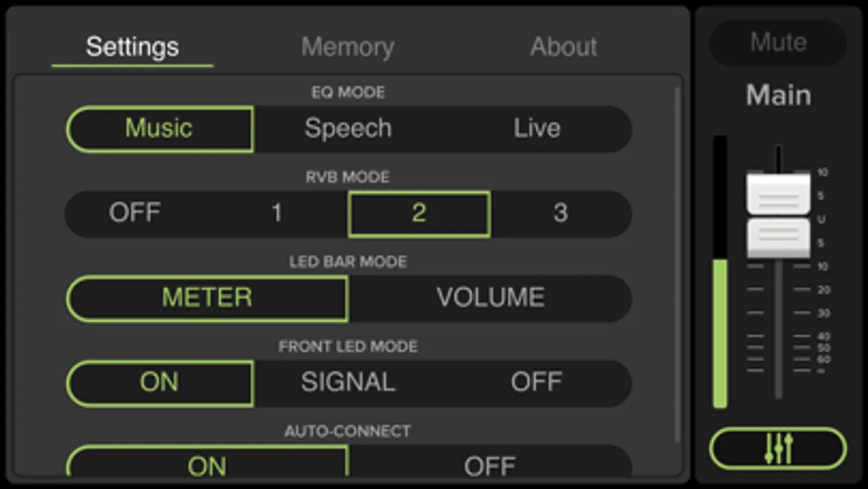Turn front LED mode OFF
868x489 pixels.
[536, 383]
